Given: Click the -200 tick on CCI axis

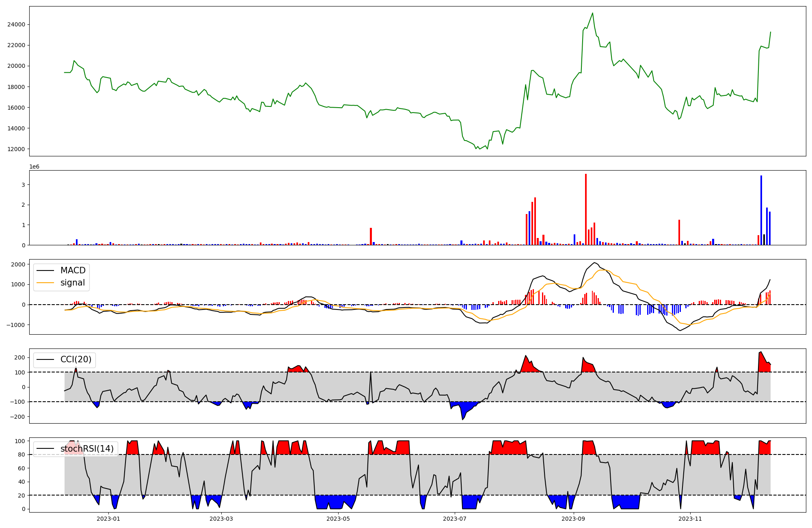Looking at the screenshot, I should (x=17, y=417).
